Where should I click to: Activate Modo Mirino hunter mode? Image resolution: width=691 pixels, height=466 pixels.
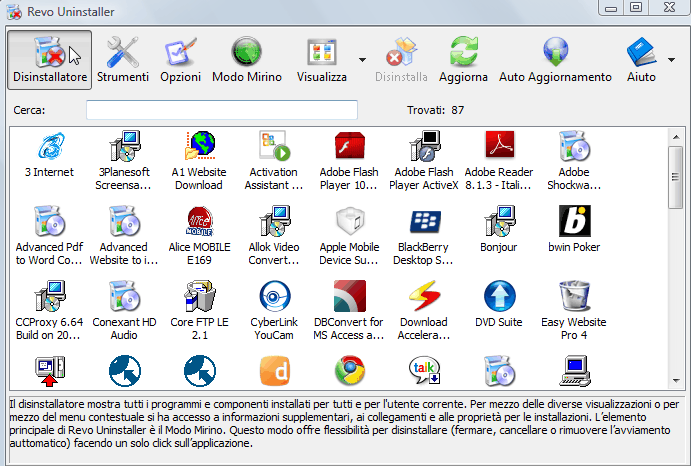pyautogui.click(x=247, y=60)
